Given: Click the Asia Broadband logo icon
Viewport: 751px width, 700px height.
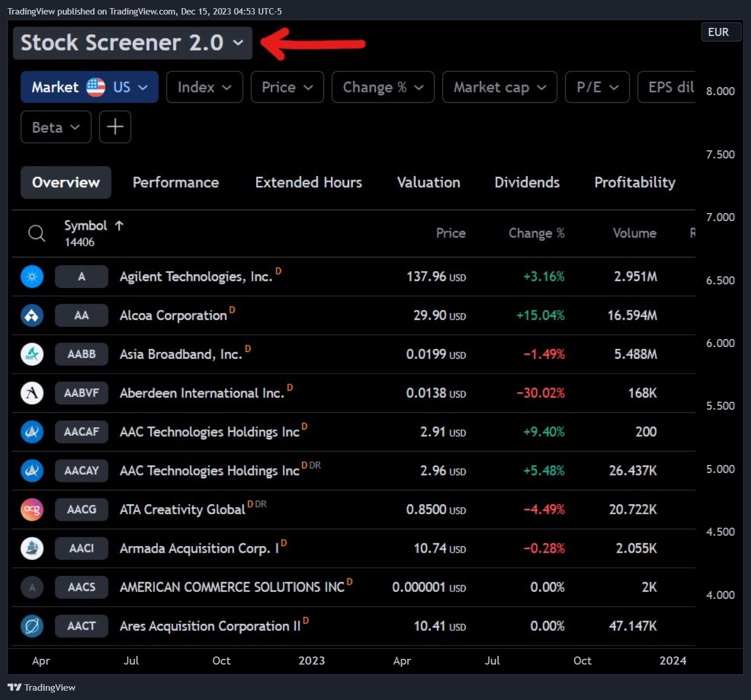Looking at the screenshot, I should [x=32, y=354].
